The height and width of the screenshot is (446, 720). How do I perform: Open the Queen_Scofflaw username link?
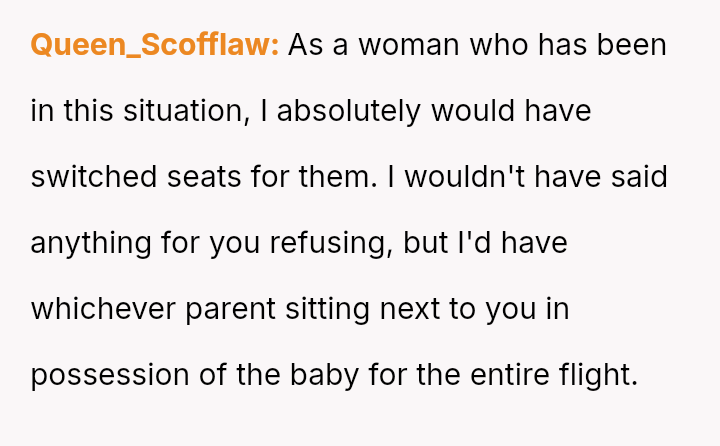[x=155, y=45]
